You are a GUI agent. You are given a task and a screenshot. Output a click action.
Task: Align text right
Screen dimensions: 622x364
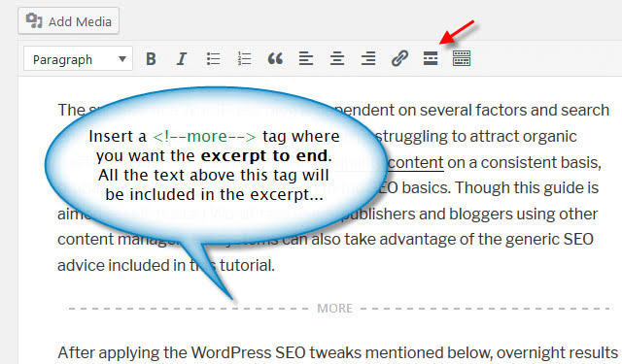point(368,58)
